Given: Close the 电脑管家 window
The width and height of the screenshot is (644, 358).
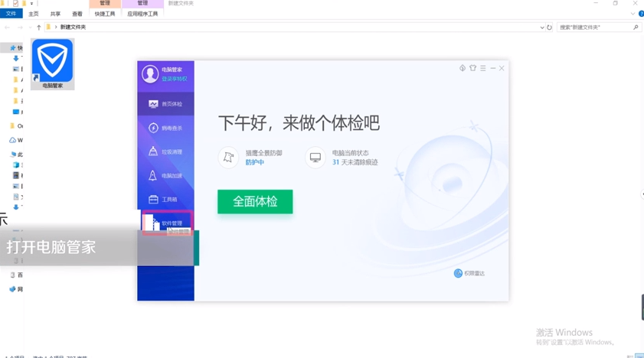Looking at the screenshot, I should 502,68.
